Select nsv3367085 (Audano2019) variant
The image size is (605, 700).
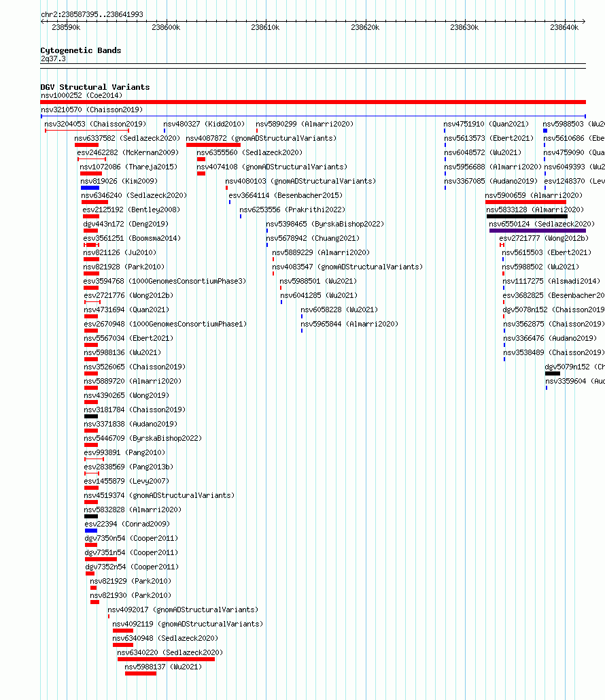pyautogui.click(x=491, y=181)
